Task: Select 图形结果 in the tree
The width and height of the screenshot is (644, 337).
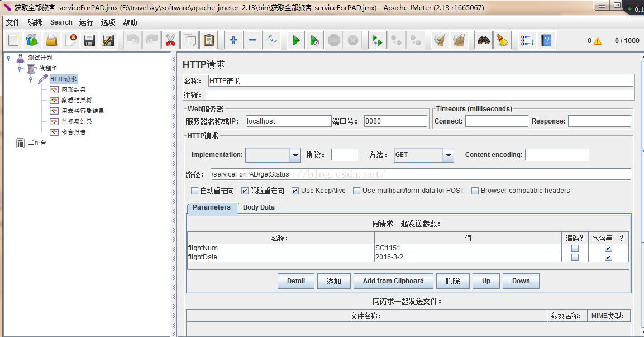Action: click(x=74, y=89)
